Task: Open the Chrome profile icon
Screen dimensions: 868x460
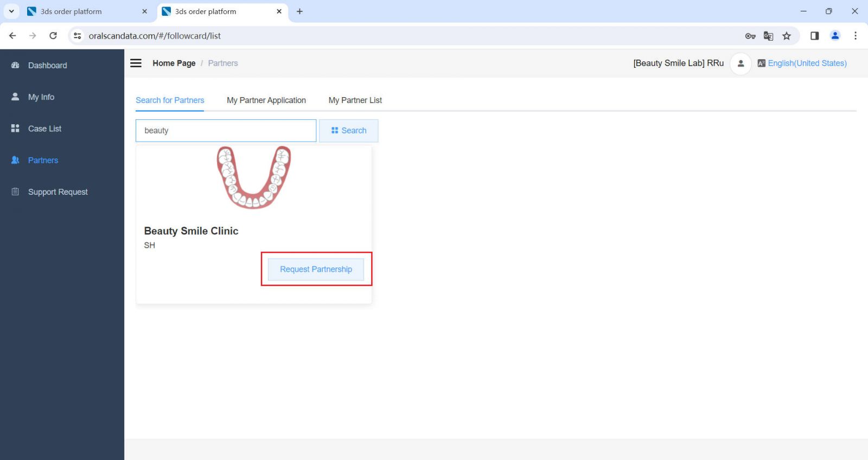Action: click(x=835, y=36)
